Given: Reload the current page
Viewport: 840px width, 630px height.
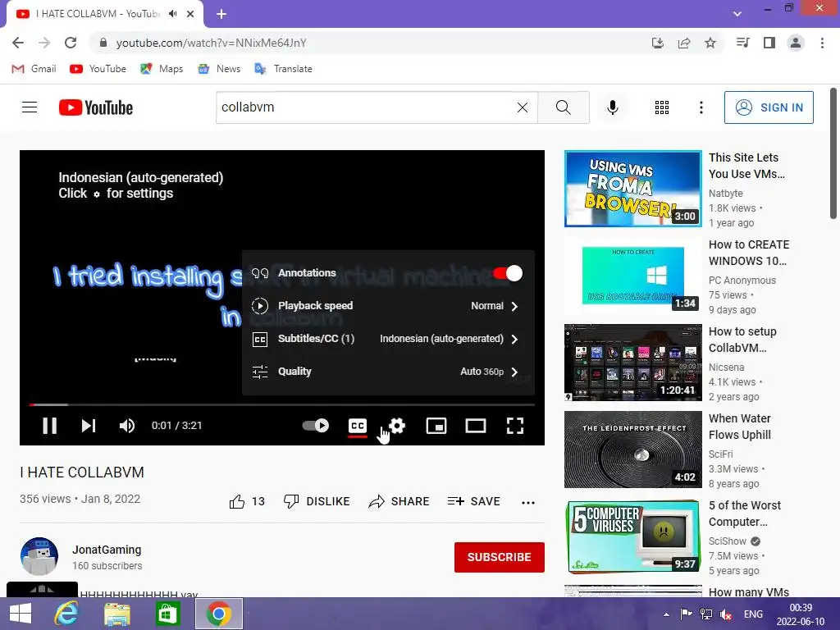Looking at the screenshot, I should [71, 43].
